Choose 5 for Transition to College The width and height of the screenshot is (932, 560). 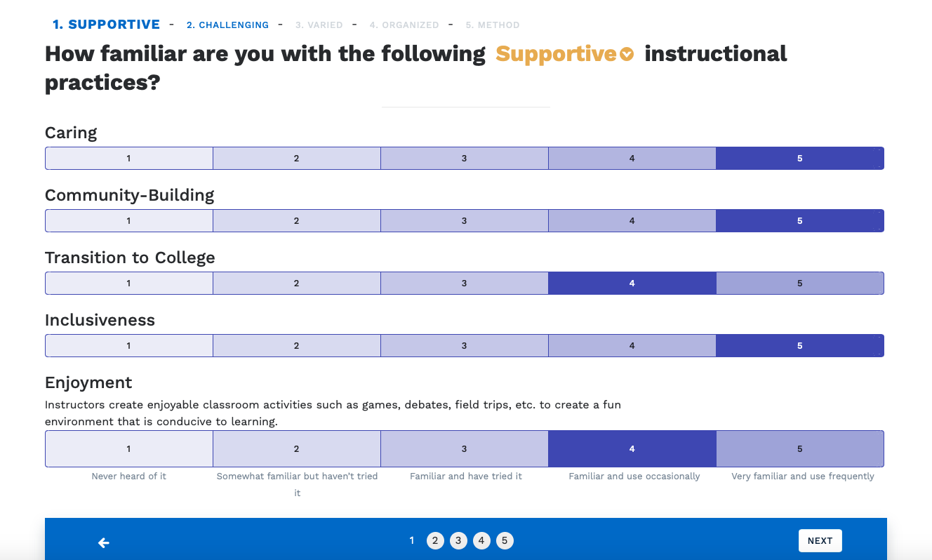pyautogui.click(x=799, y=284)
